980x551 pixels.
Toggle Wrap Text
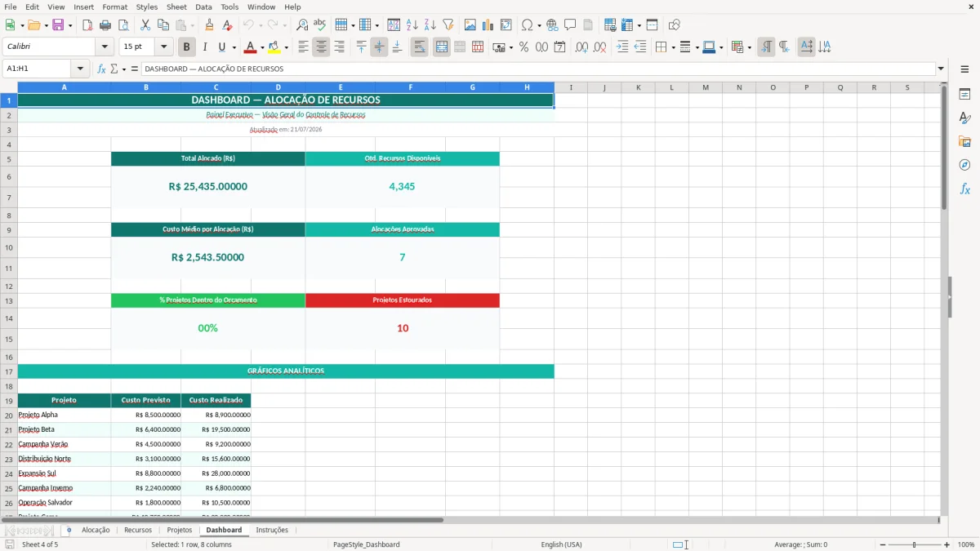420,47
